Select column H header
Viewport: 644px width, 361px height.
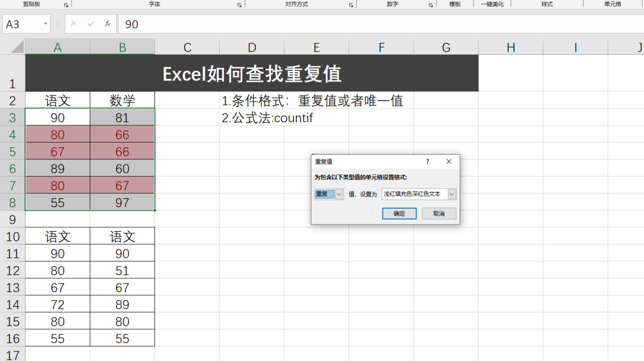[511, 47]
